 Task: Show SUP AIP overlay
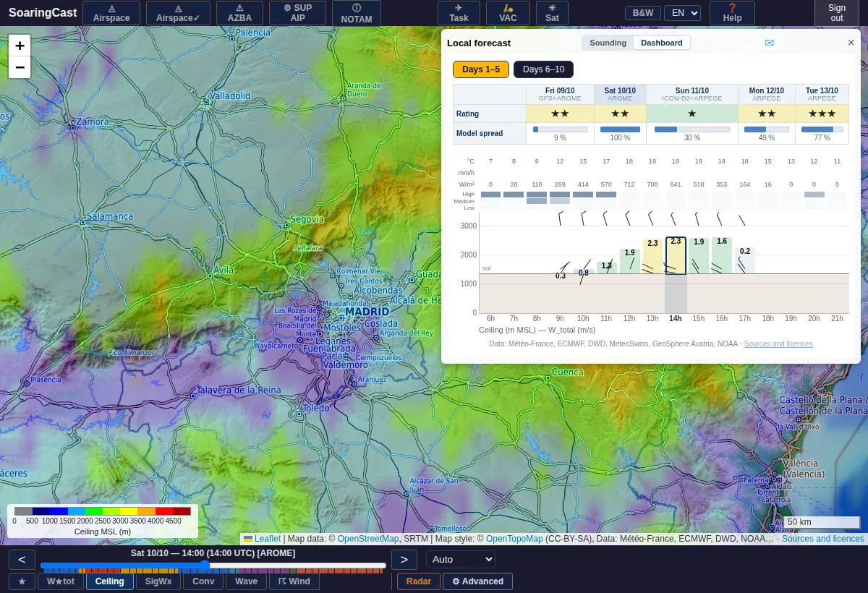pos(298,13)
